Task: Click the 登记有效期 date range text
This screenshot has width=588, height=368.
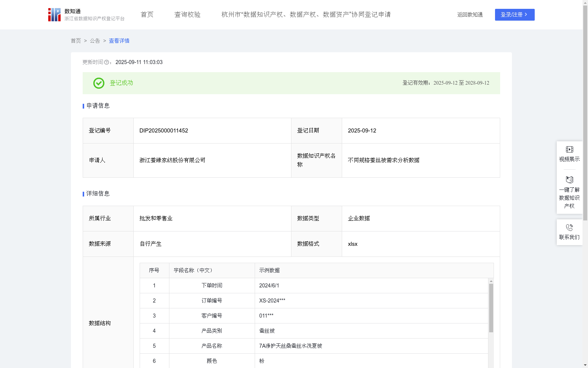Action: tap(446, 83)
